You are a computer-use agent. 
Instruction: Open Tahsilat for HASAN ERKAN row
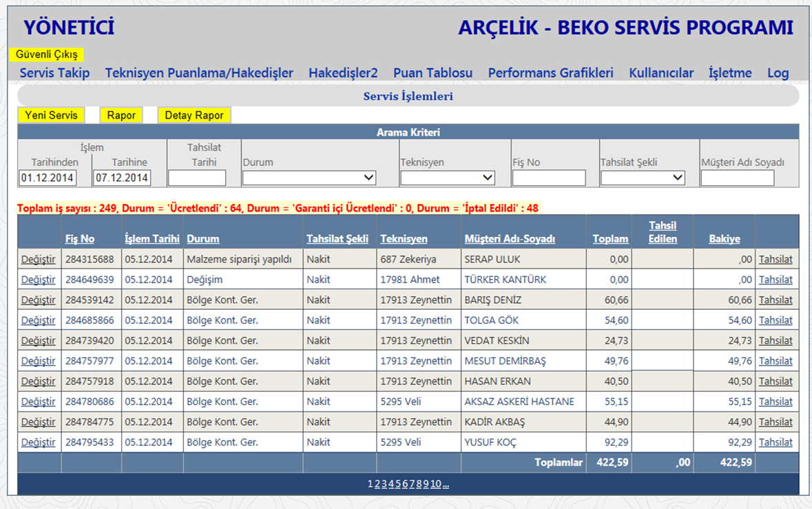click(x=775, y=381)
